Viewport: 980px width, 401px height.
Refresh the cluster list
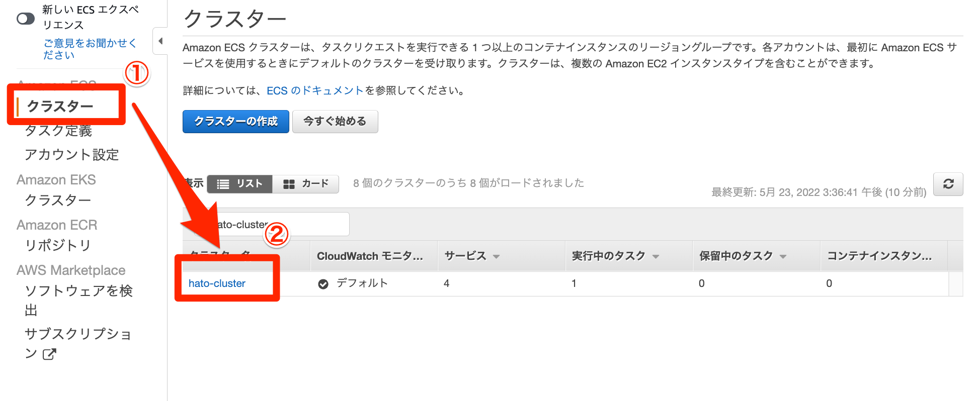point(948,184)
